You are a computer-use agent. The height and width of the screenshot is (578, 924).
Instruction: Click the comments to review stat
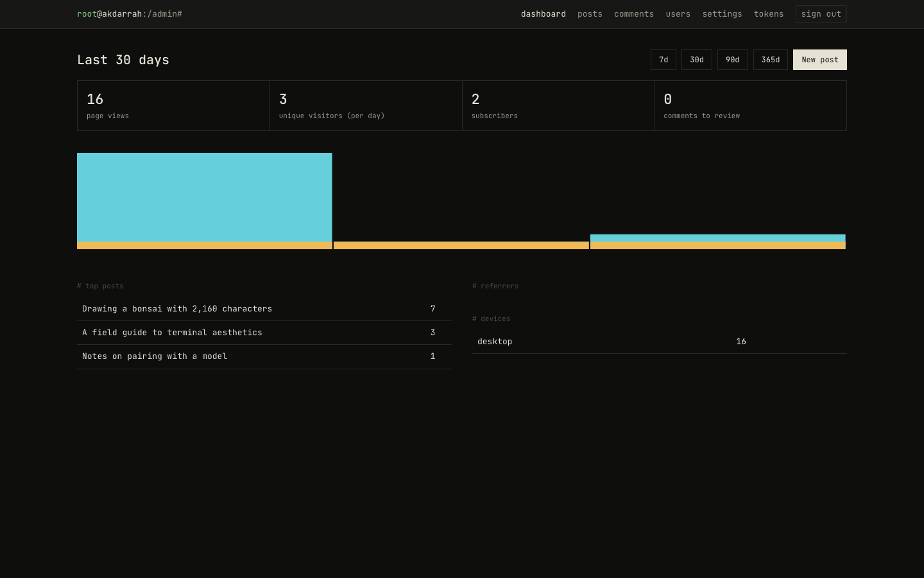pyautogui.click(x=750, y=106)
